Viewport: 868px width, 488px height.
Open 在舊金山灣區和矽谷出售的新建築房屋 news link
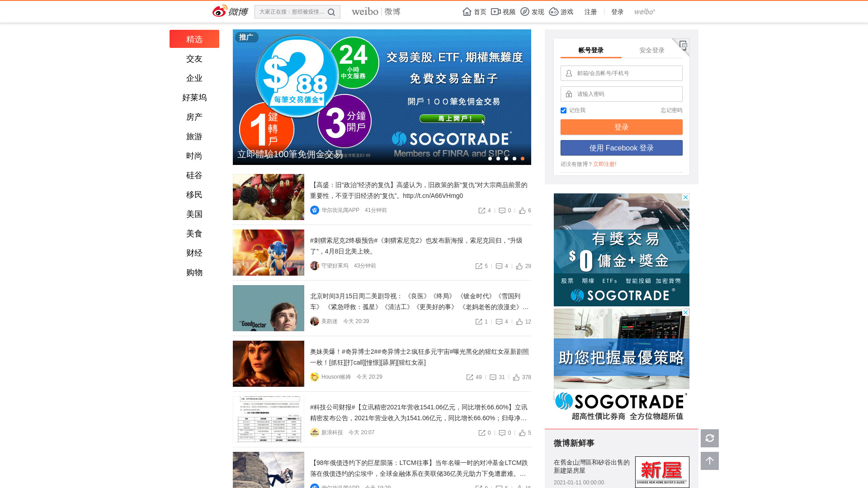coord(592,466)
